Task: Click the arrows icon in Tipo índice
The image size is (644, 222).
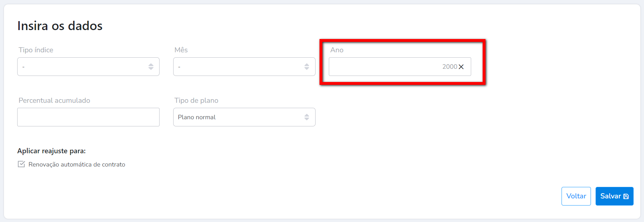Action: pos(151,67)
